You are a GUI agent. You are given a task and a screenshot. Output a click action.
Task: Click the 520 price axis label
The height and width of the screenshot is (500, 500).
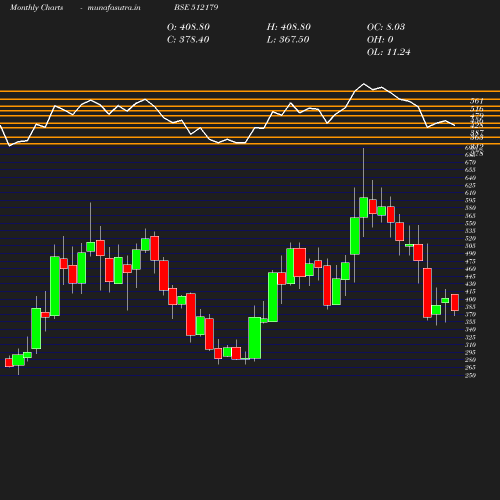(470, 238)
